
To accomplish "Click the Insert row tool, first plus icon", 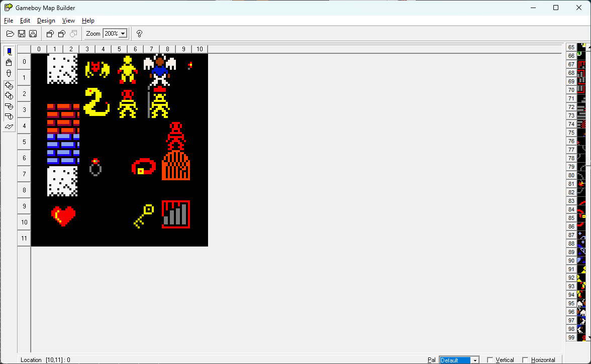I will point(9,85).
